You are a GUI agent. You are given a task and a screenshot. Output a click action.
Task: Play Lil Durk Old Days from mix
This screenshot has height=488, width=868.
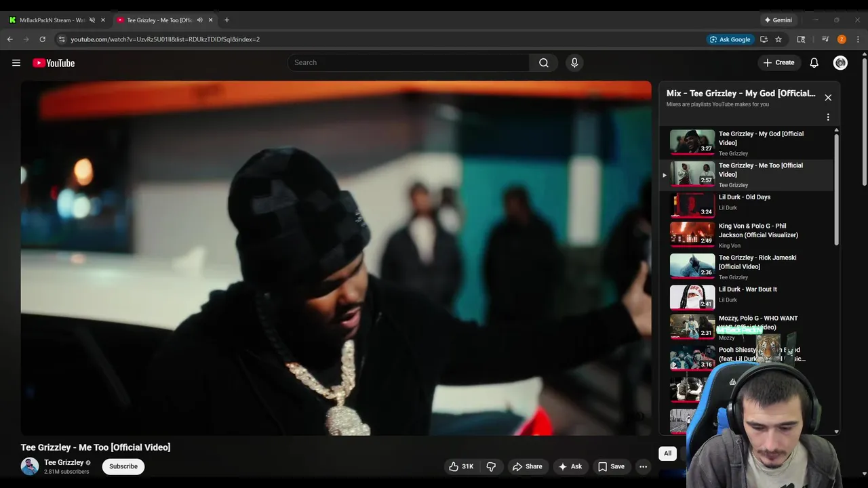coord(747,205)
